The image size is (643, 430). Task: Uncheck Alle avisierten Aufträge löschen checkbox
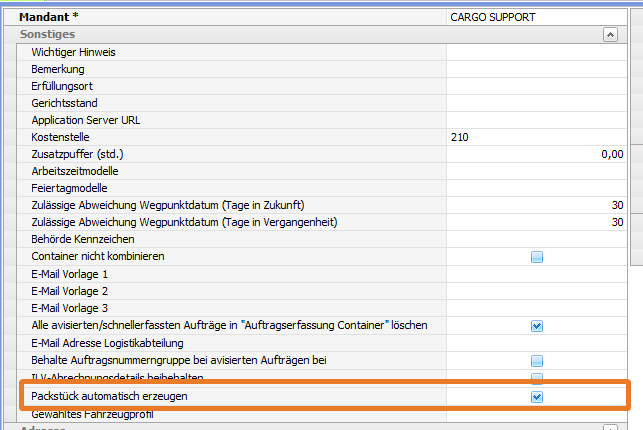point(537,325)
